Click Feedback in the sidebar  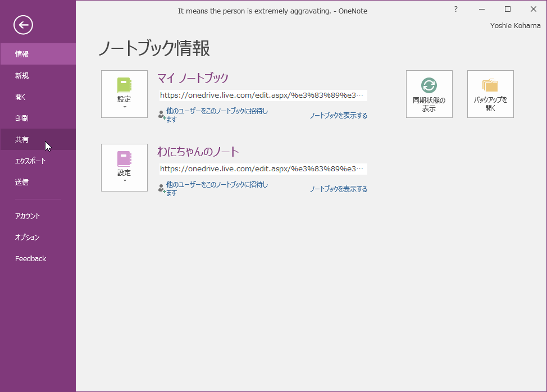pos(38,258)
